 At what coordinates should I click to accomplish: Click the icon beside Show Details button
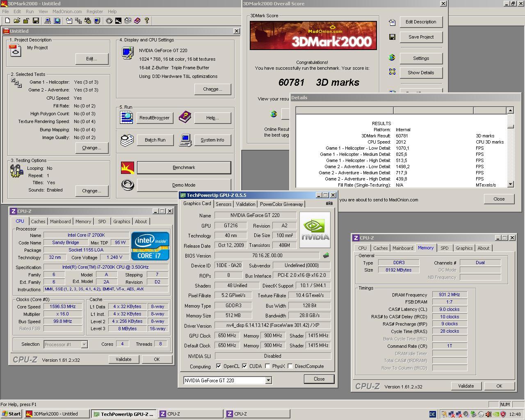392,72
